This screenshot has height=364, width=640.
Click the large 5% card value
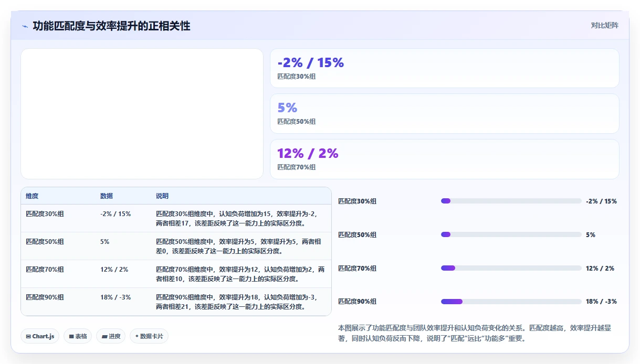point(287,108)
